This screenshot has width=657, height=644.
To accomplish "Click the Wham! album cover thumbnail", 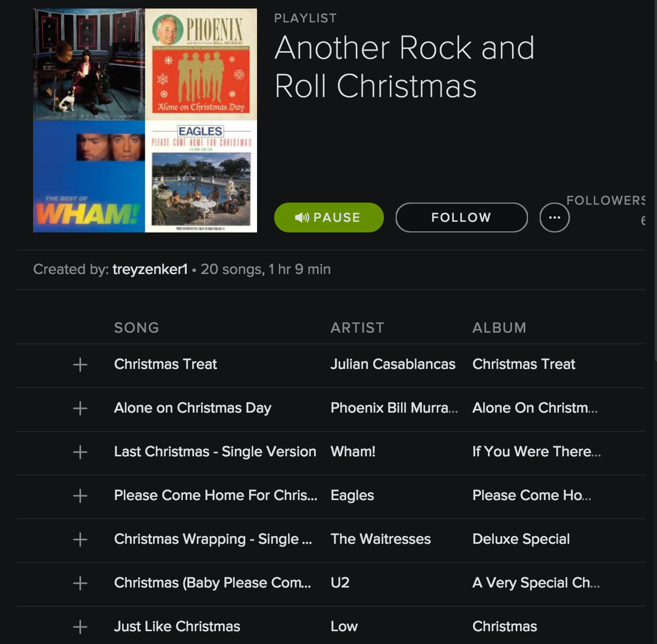I will tap(89, 176).
